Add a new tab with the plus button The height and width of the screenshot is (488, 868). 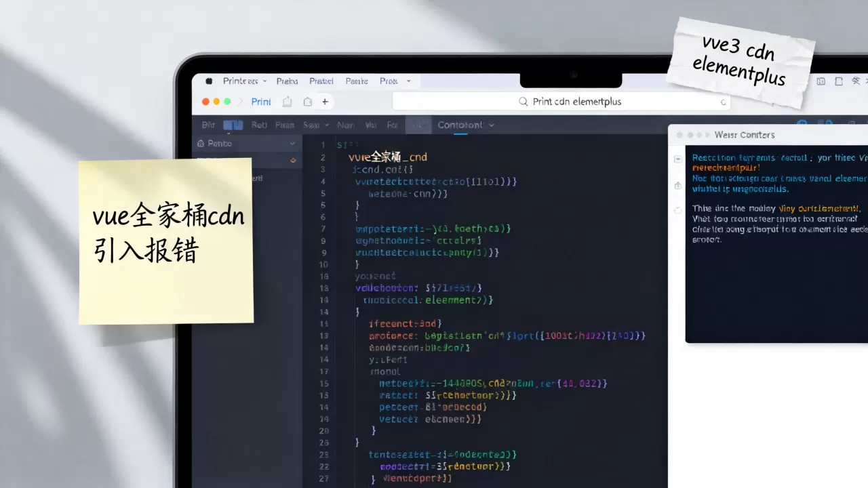pos(325,102)
